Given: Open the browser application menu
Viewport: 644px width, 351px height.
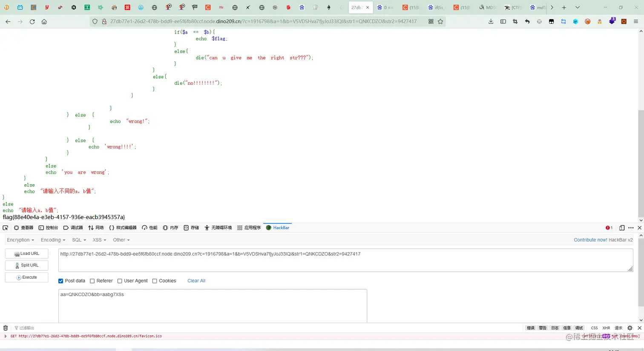Looking at the screenshot, I should coord(636,21).
